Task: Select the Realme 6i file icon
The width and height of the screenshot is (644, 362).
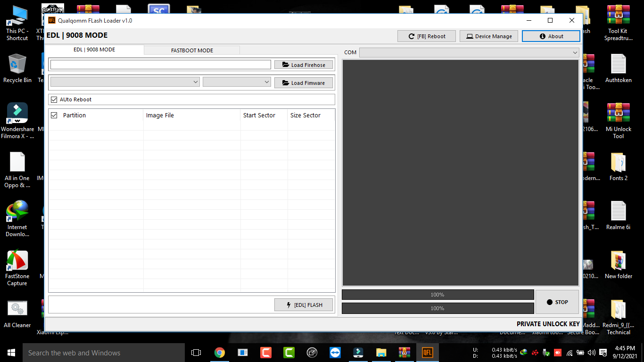Action: coord(618,215)
